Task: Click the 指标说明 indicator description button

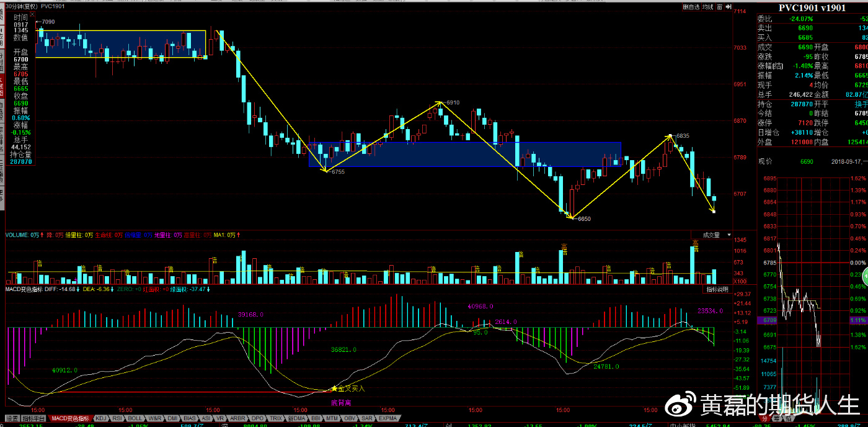Action: [x=717, y=290]
